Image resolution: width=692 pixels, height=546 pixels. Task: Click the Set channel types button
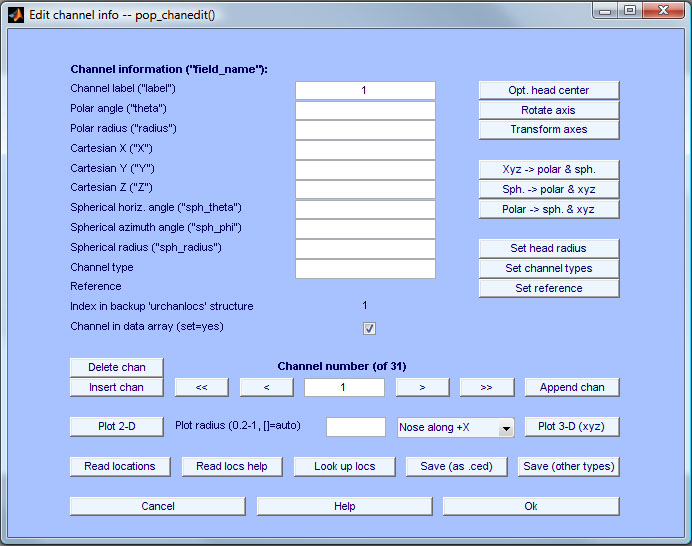(x=548, y=268)
